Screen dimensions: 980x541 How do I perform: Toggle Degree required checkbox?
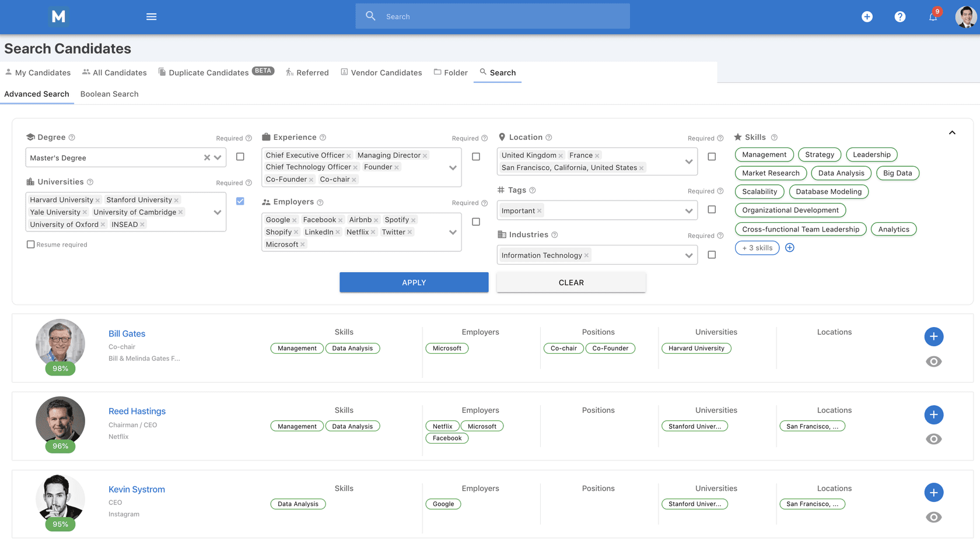tap(240, 157)
